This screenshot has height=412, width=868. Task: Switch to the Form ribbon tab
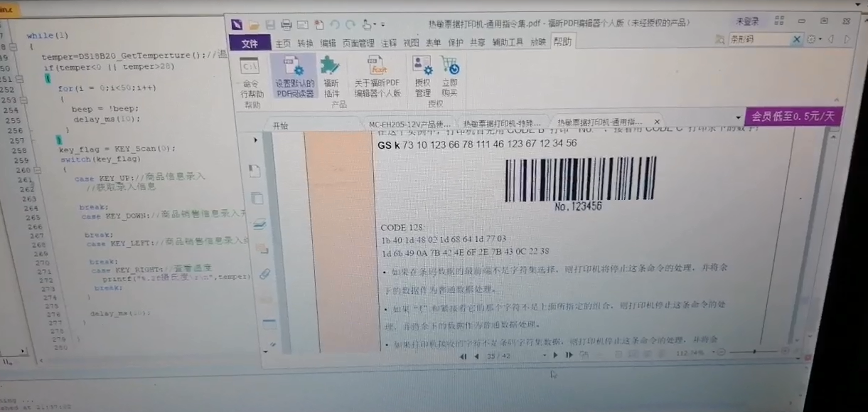coord(433,43)
